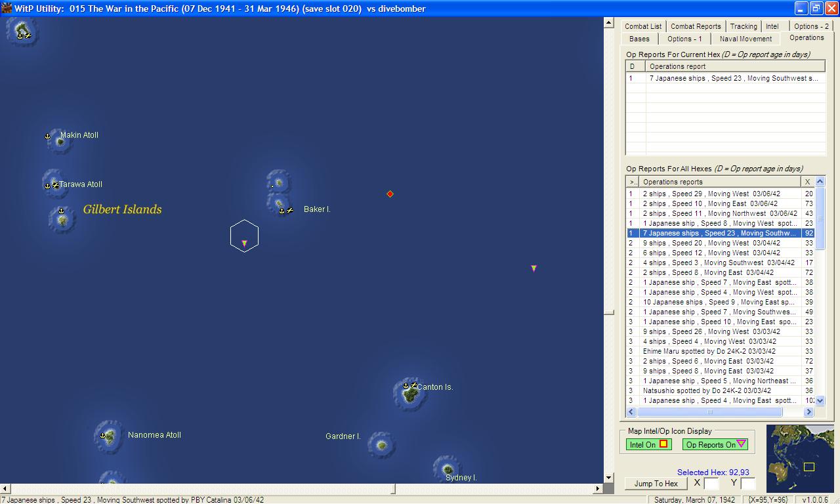Viewport: 840px width, 504px height.
Task: Click the D column header in Current Hex list
Action: click(635, 66)
